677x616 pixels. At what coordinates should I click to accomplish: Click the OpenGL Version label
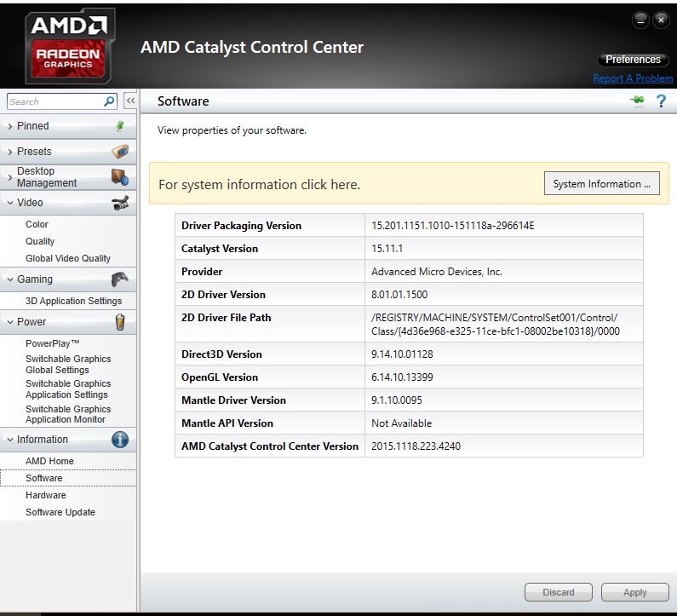tap(220, 377)
